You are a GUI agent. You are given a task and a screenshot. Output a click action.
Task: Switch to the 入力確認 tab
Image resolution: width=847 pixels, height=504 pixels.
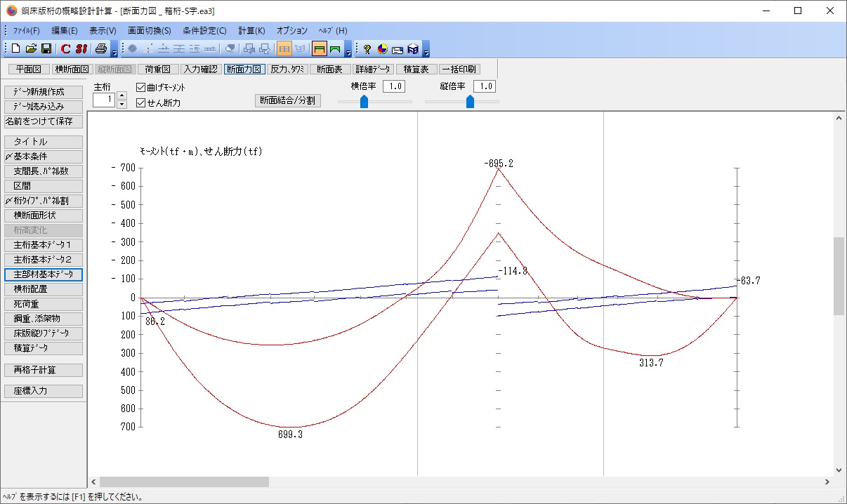click(x=201, y=69)
